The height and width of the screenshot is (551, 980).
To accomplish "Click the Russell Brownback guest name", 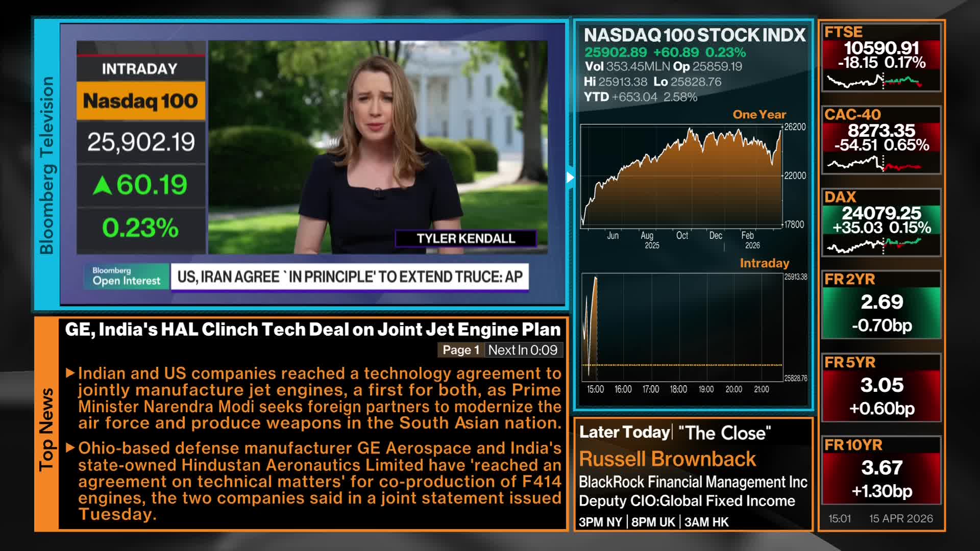I will (x=667, y=459).
